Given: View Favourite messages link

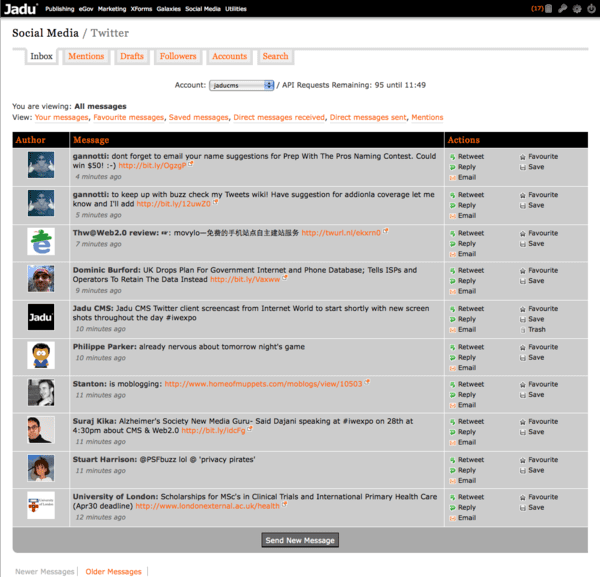Looking at the screenshot, I should coord(129,117).
